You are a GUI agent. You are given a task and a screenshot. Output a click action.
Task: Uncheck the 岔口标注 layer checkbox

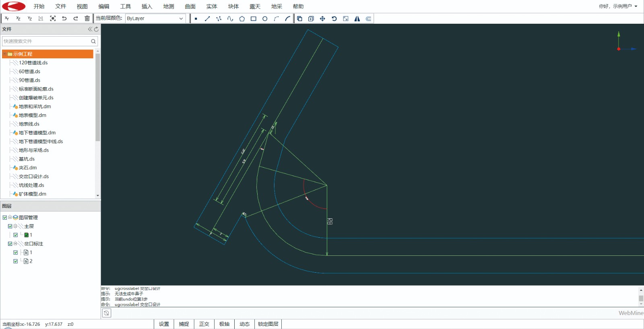tap(10, 244)
